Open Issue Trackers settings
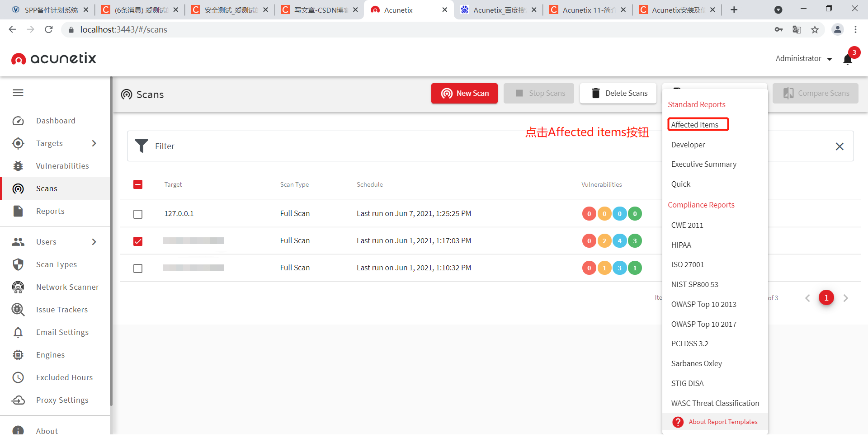 (62, 310)
